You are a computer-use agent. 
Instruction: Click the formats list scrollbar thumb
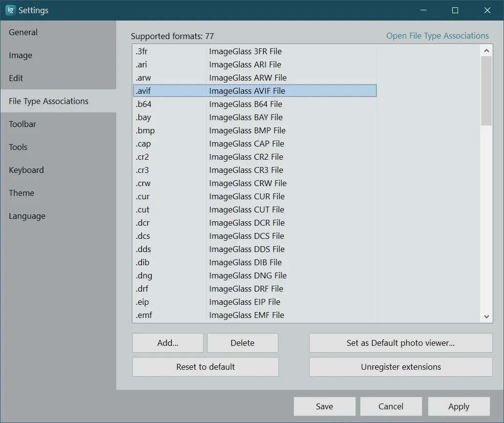click(x=486, y=91)
